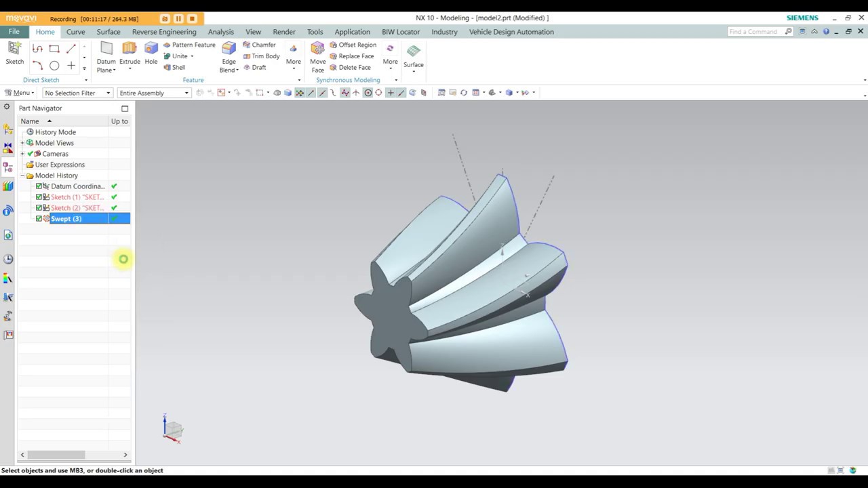Open the Reuse Library sidebar tab

[8, 186]
